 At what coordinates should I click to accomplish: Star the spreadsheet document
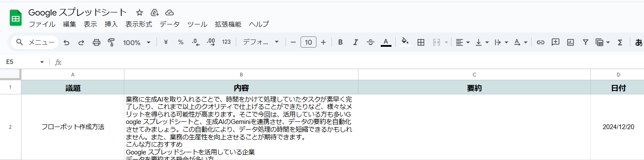pos(139,12)
